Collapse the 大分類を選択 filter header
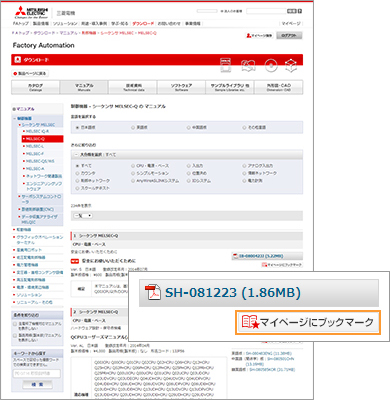The width and height of the screenshot is (390, 400). [x=187, y=155]
